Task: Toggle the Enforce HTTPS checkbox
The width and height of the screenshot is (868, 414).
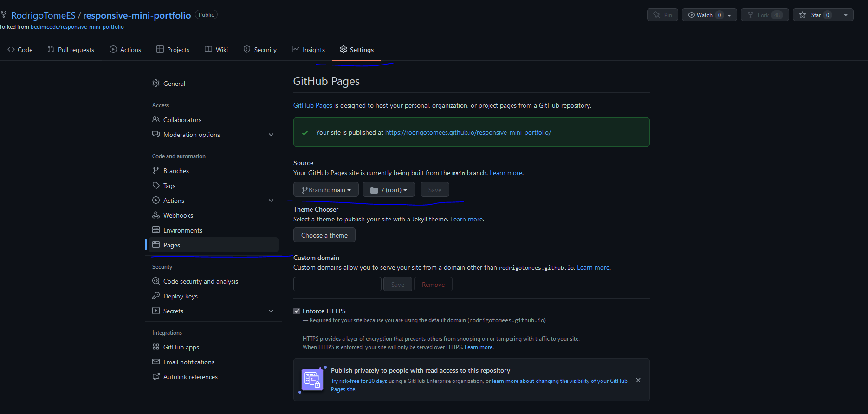Action: (x=297, y=311)
